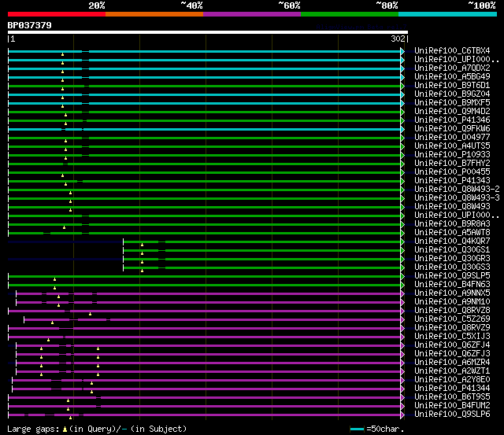Select the UniRef100_P00455 label
This screenshot has height=435, width=504.
(452, 172)
